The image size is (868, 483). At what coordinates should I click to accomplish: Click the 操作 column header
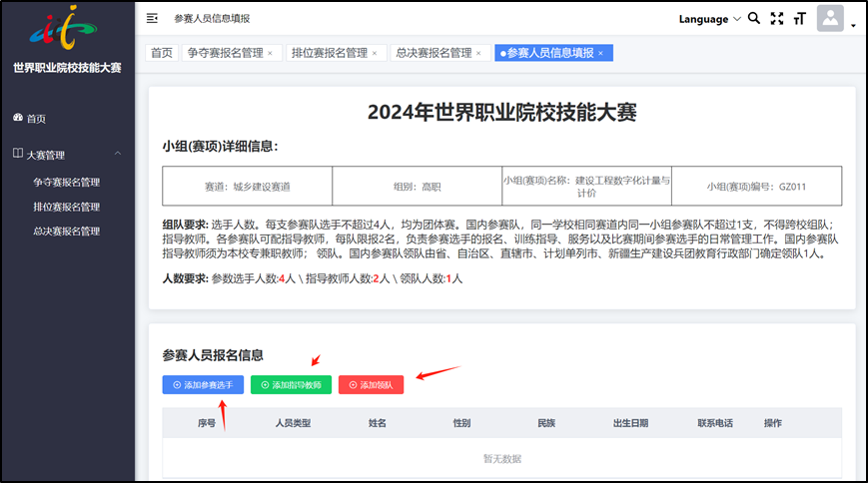[773, 423]
